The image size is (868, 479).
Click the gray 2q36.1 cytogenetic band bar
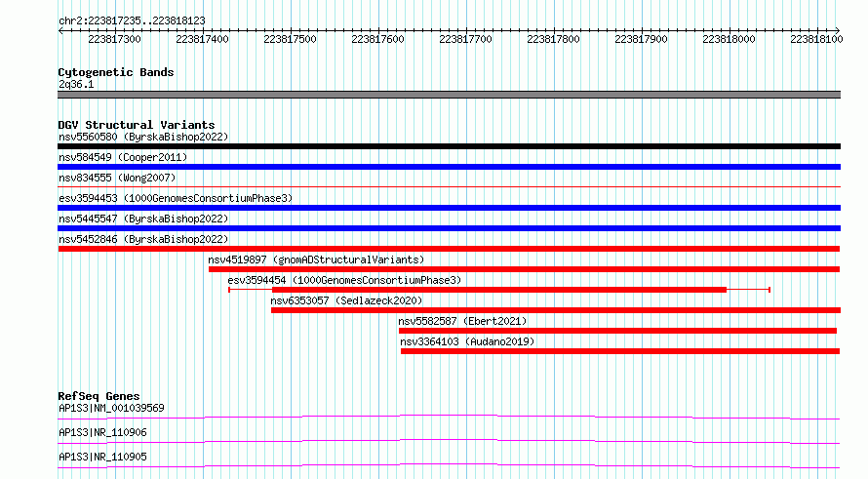(x=449, y=95)
